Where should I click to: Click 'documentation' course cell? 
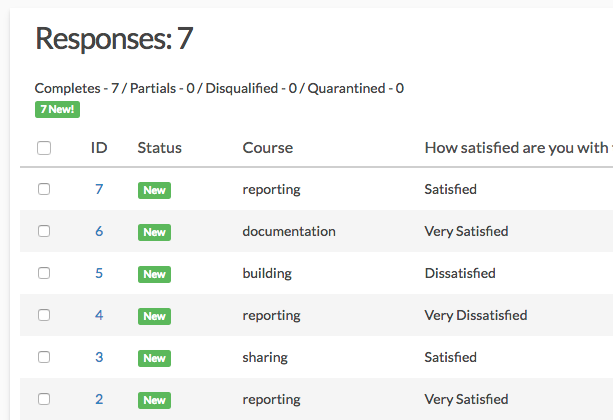tap(289, 231)
